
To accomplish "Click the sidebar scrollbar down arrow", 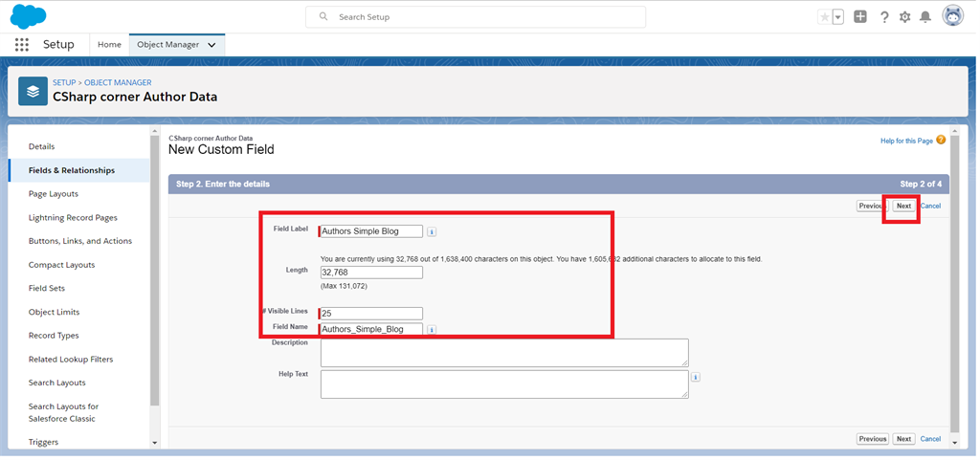I will coord(155,443).
